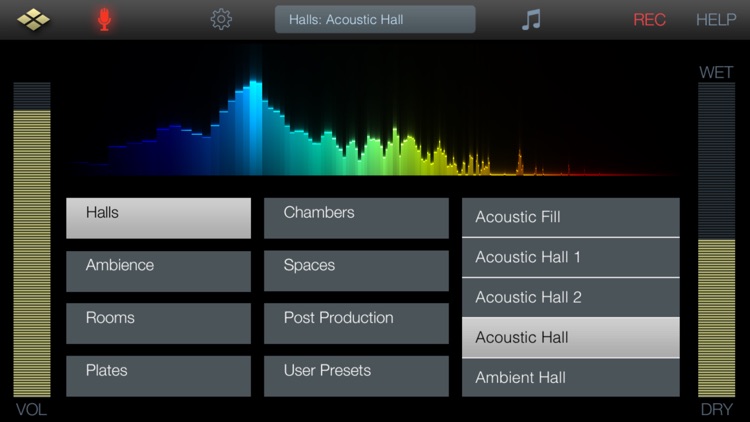The width and height of the screenshot is (750, 422).
Task: Select the Ambient Hall preset
Action: (x=571, y=378)
